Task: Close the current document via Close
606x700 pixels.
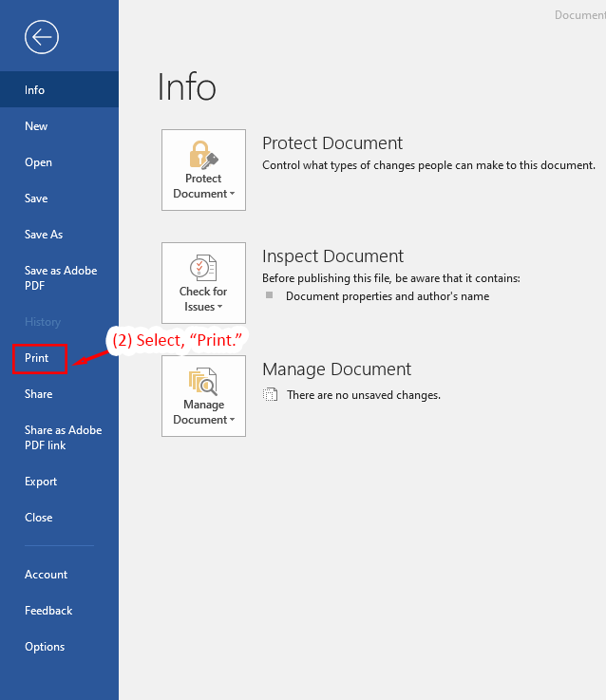Action: (60, 518)
